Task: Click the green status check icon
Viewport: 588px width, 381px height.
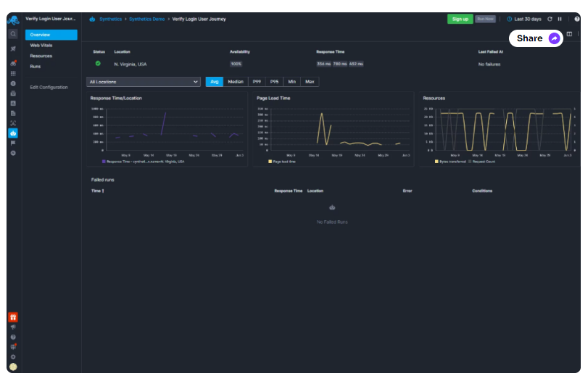Action: click(x=98, y=64)
